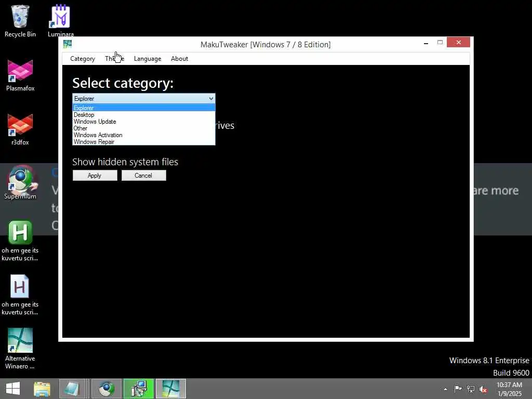Open the Theme menu
The width and height of the screenshot is (532, 399).
tap(114, 59)
